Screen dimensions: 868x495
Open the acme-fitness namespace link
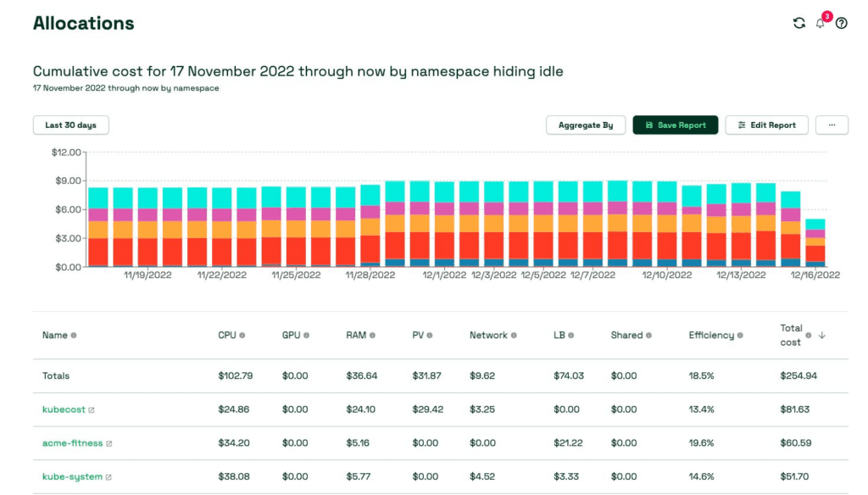pyautogui.click(x=72, y=443)
